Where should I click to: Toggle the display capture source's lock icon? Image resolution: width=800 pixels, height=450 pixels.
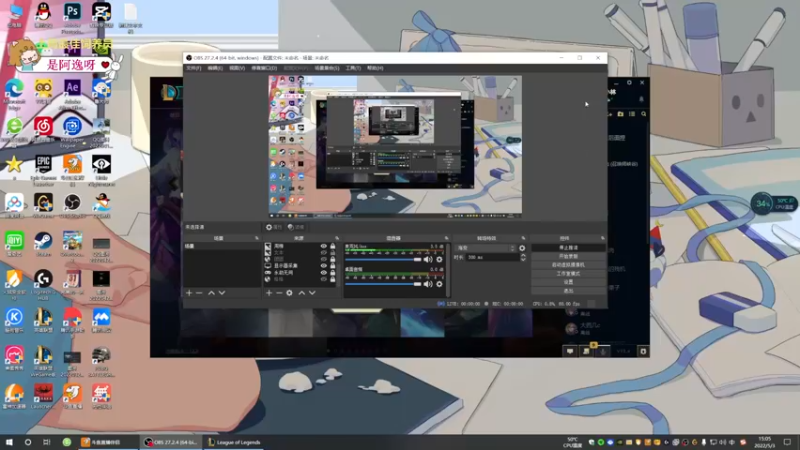click(333, 266)
